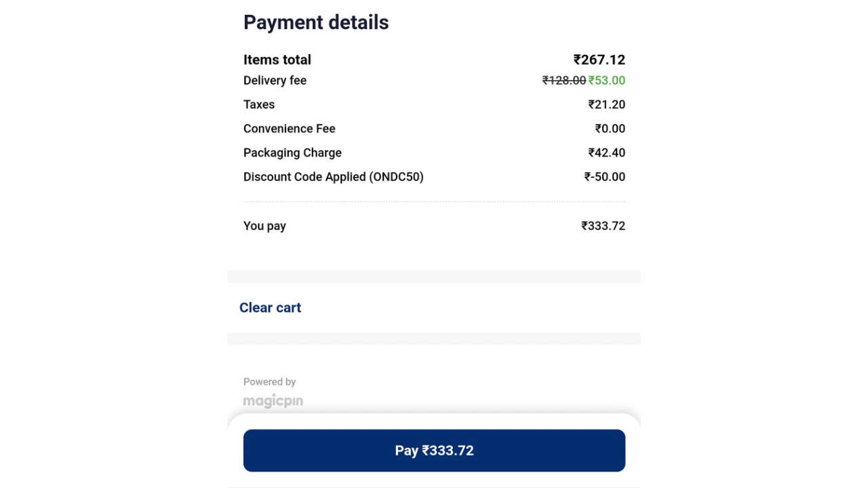Select the Delivery fee label
Image resolution: width=868 pixels, height=488 pixels.
pos(275,80)
